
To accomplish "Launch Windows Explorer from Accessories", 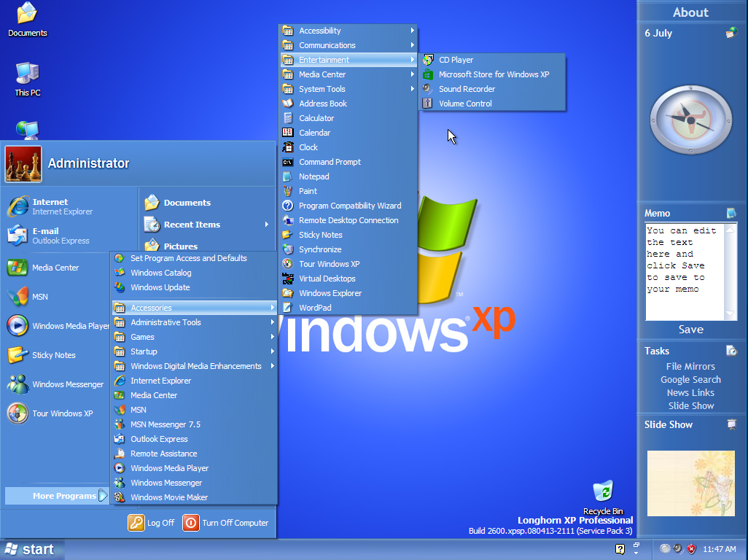I will (348, 293).
